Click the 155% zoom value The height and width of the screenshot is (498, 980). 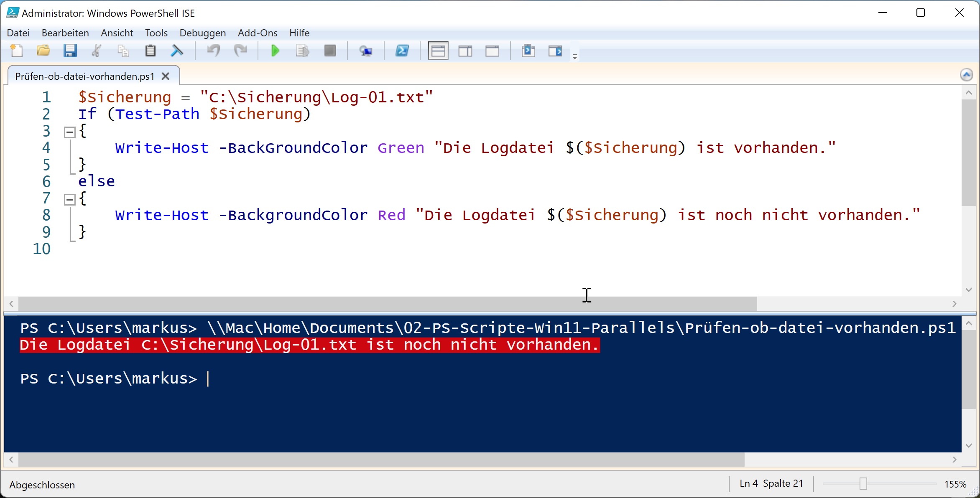955,484
